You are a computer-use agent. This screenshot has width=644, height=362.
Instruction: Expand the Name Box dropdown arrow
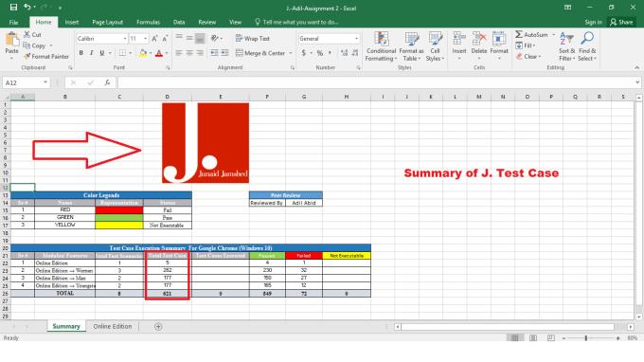pos(45,82)
